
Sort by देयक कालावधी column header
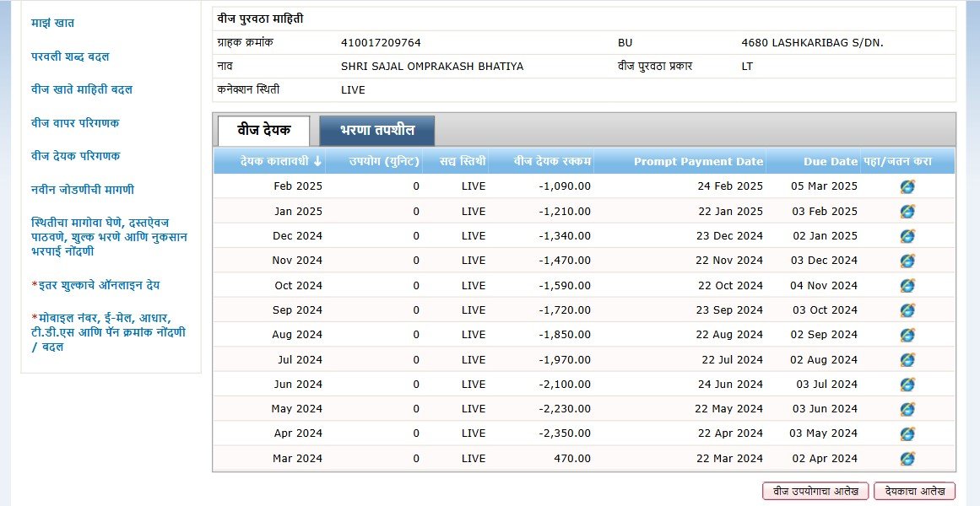click(279, 161)
